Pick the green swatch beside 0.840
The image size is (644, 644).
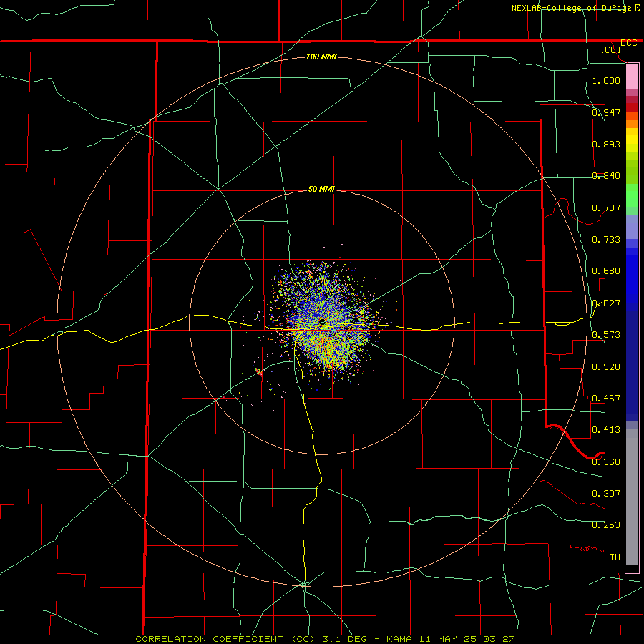coord(632,172)
